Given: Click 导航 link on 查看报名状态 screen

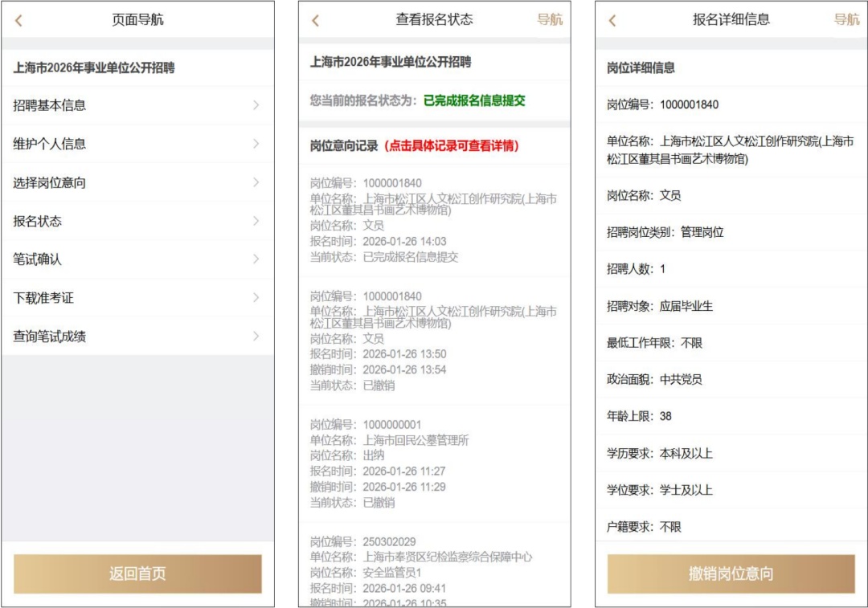Looking at the screenshot, I should [550, 20].
